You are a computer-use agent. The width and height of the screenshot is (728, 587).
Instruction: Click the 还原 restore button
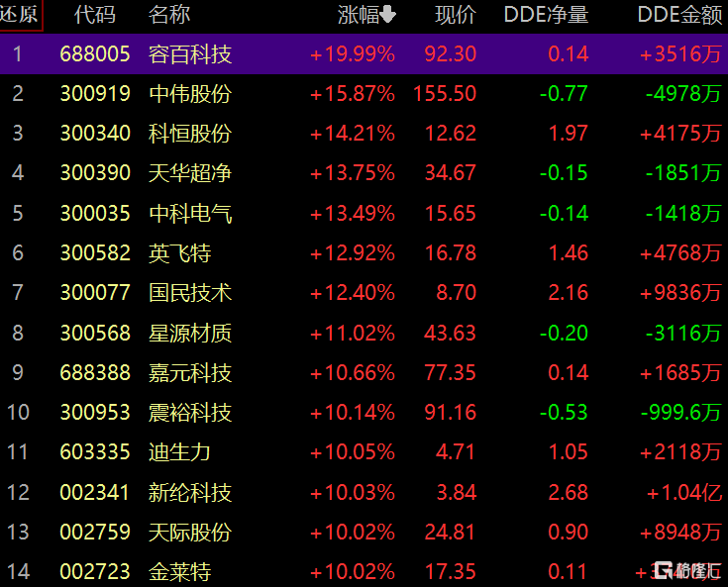tap(21, 15)
